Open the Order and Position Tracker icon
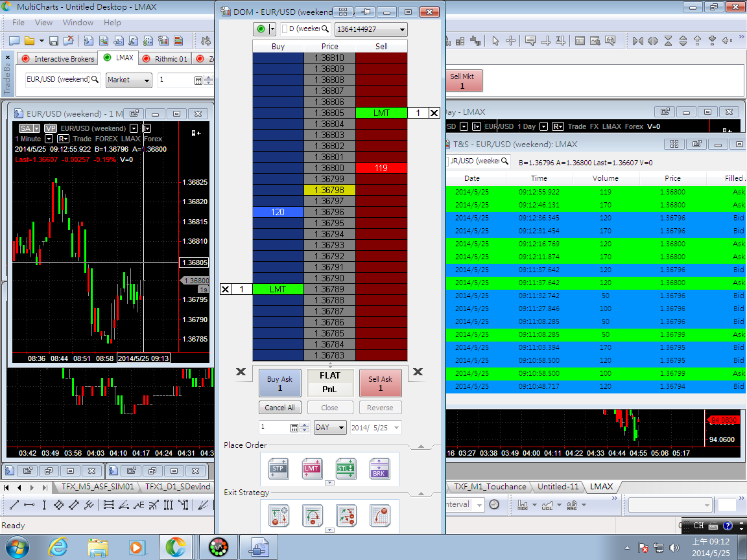 (x=148, y=41)
